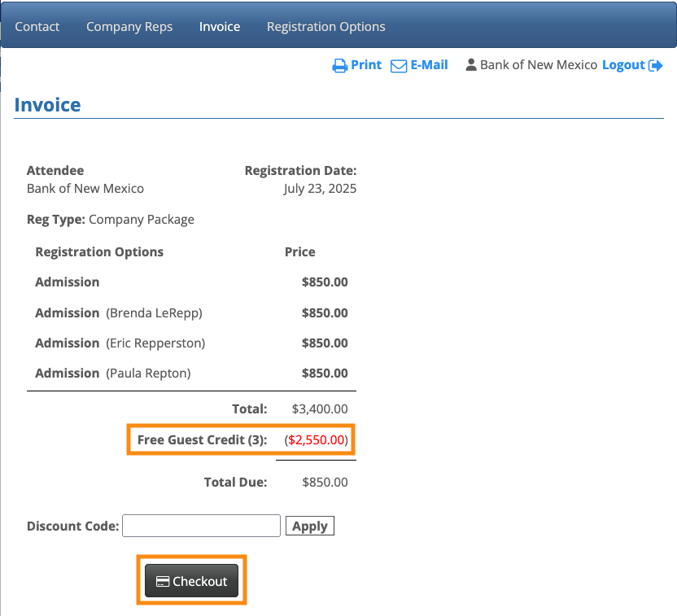
Task: Click the $3,400.00 total amount
Action: tap(320, 408)
